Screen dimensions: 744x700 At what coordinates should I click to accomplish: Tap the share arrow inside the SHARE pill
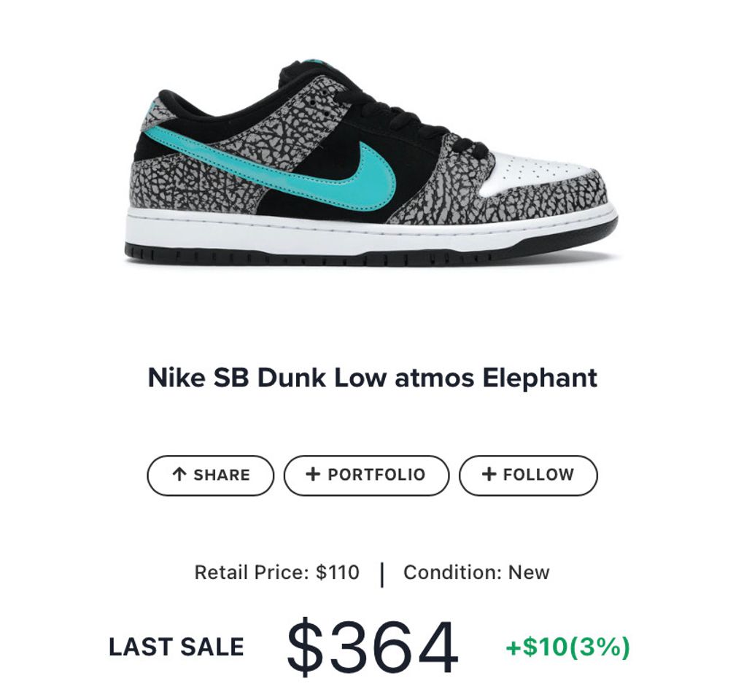click(178, 475)
